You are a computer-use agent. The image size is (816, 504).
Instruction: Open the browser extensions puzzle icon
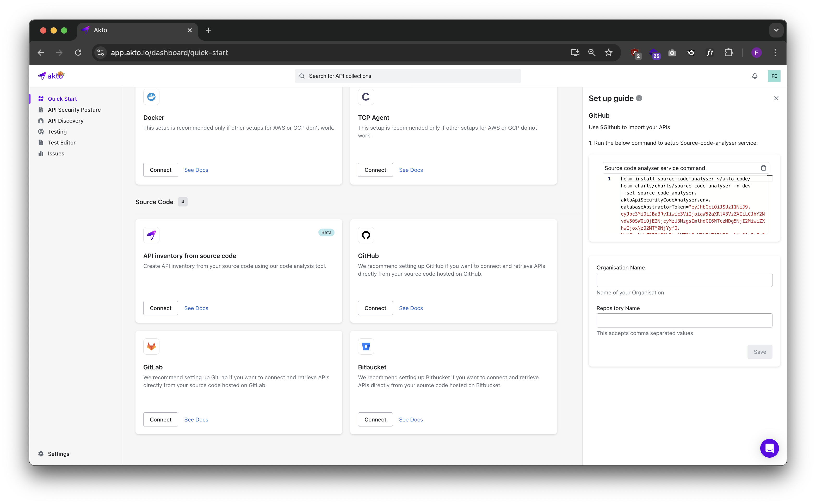pos(729,53)
